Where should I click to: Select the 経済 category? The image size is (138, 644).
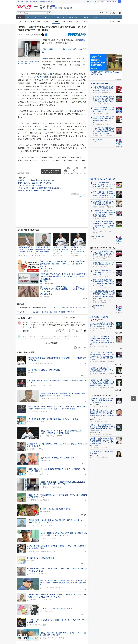[x=39, y=21]
